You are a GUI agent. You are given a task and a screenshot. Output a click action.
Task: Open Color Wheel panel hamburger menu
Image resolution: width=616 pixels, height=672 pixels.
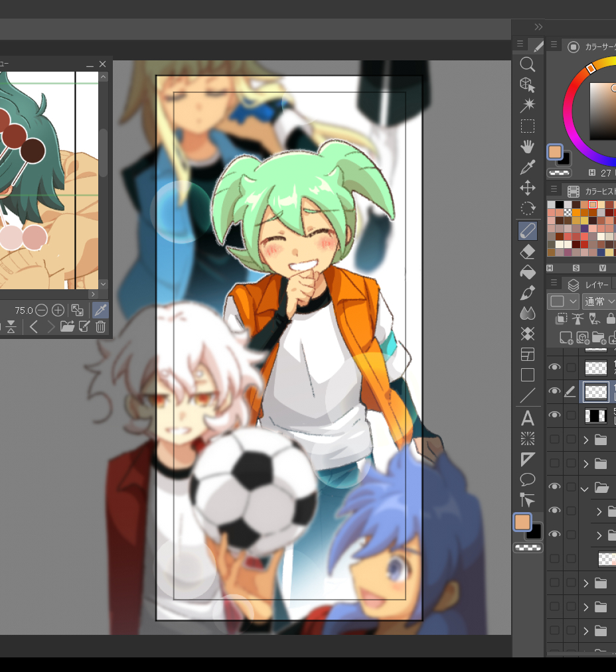[554, 44]
